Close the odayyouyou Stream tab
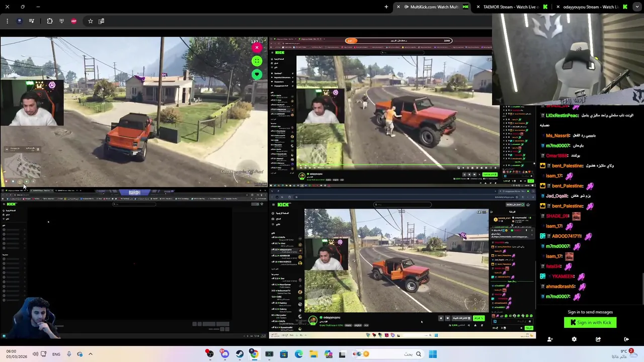The width and height of the screenshot is (644, 362). click(x=558, y=7)
